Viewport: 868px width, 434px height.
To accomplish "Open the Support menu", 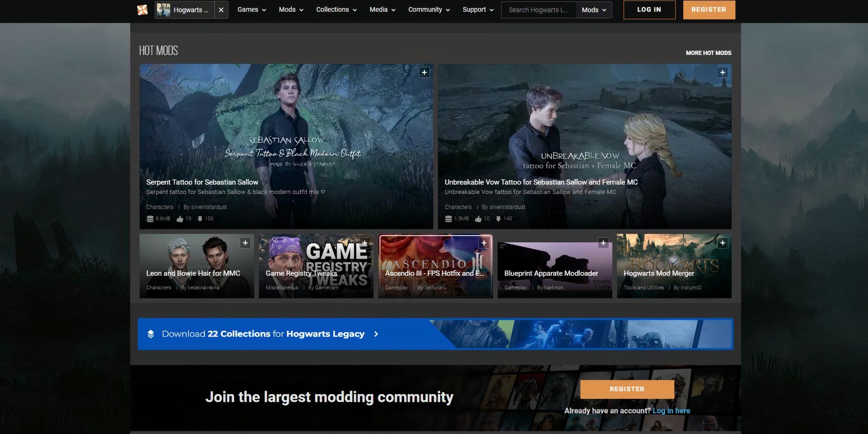I will tap(478, 10).
